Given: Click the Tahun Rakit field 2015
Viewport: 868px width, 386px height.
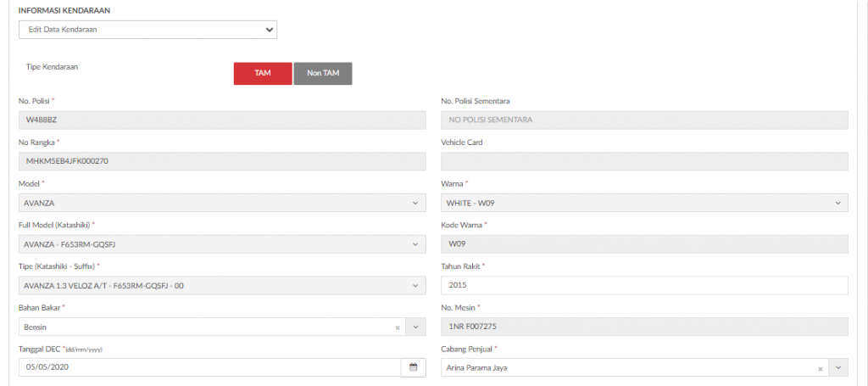Looking at the screenshot, I should [x=644, y=286].
